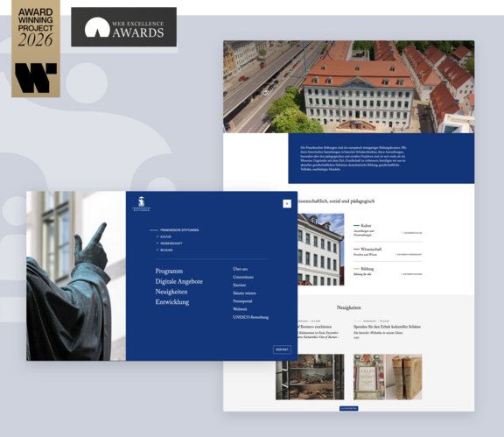Click the Wissenschaft section heading on the page
This screenshot has height=437, width=504.
point(371,249)
